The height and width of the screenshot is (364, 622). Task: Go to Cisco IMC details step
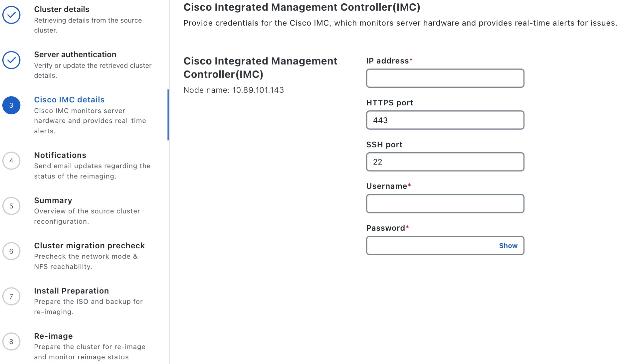69,100
